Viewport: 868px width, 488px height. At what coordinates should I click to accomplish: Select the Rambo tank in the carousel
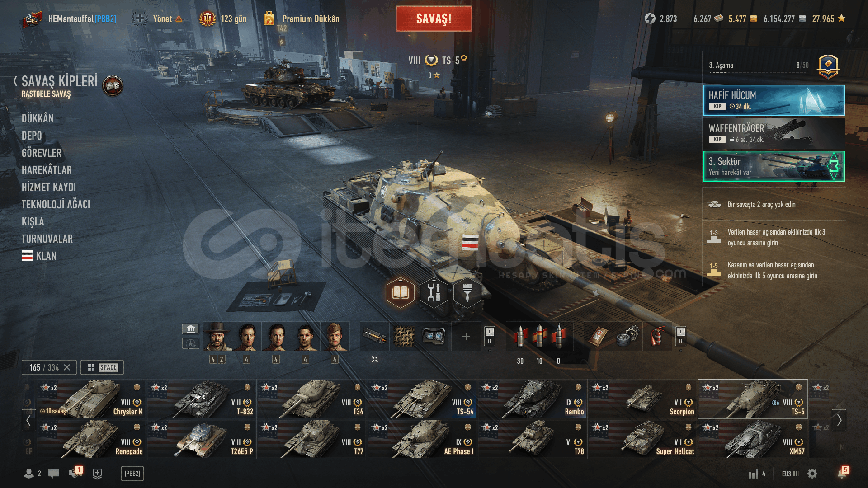[x=532, y=399]
